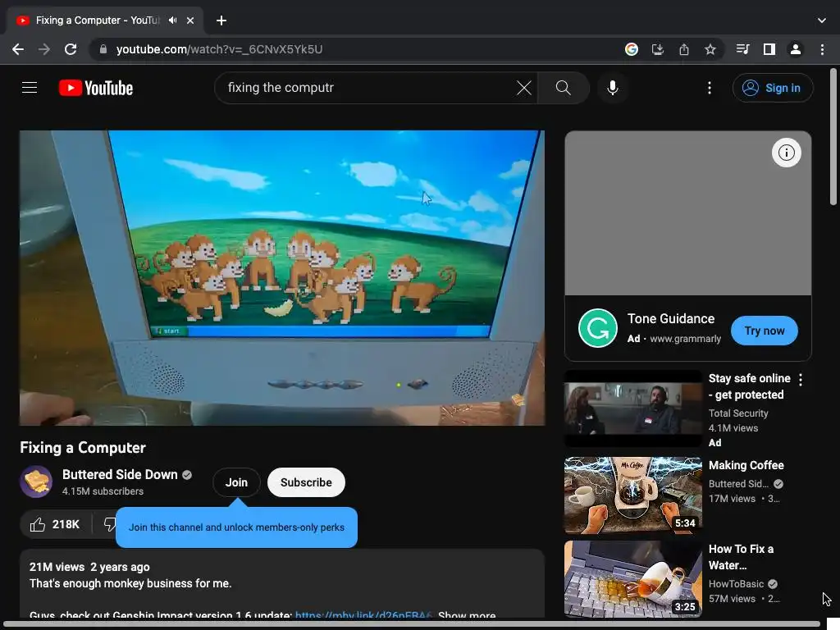Open the Making Coffee video title

point(746,466)
